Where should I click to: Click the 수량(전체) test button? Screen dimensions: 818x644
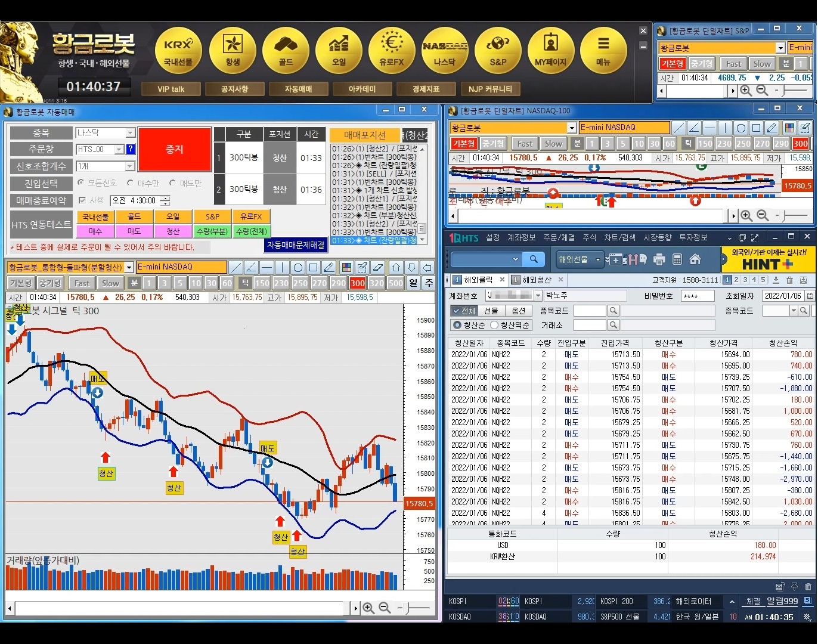point(252,231)
